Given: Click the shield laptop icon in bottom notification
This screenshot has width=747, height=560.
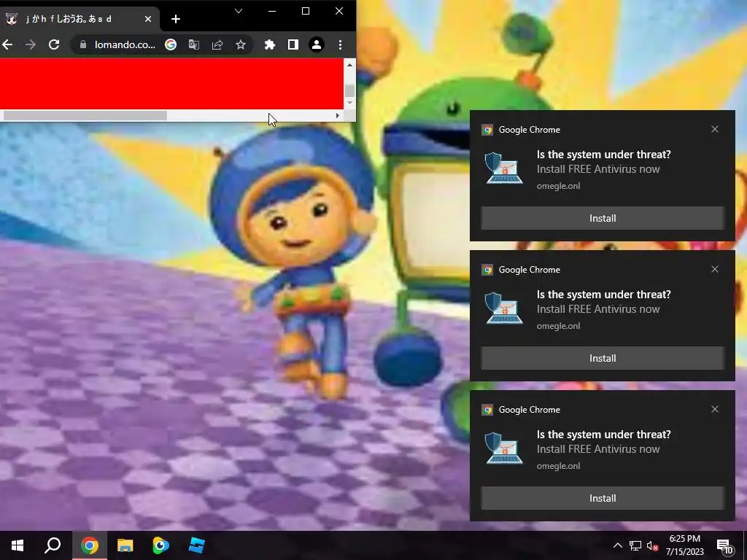Looking at the screenshot, I should click(x=503, y=448).
